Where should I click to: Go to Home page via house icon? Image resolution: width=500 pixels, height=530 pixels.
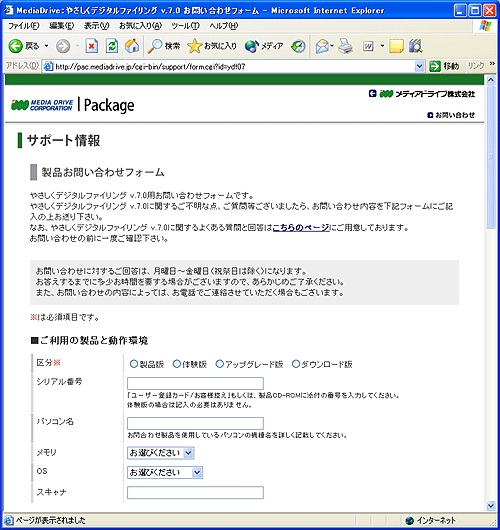click(132, 46)
